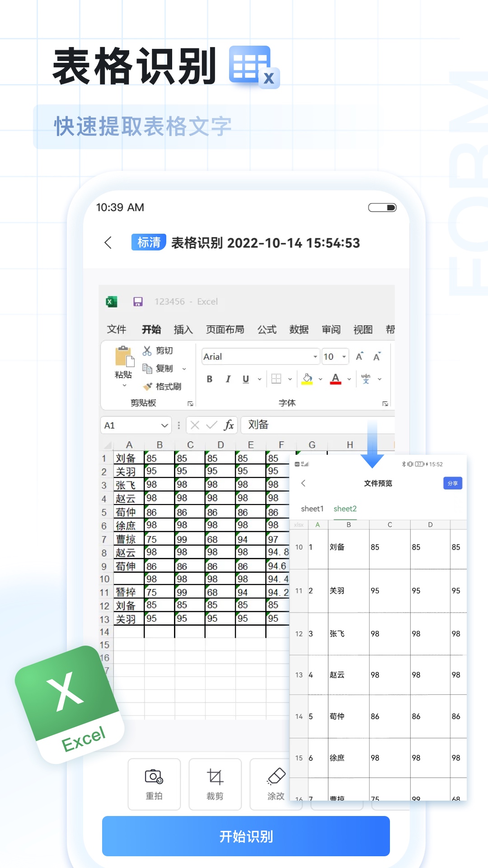
Task: Click the A1 name box
Action: coord(136,425)
